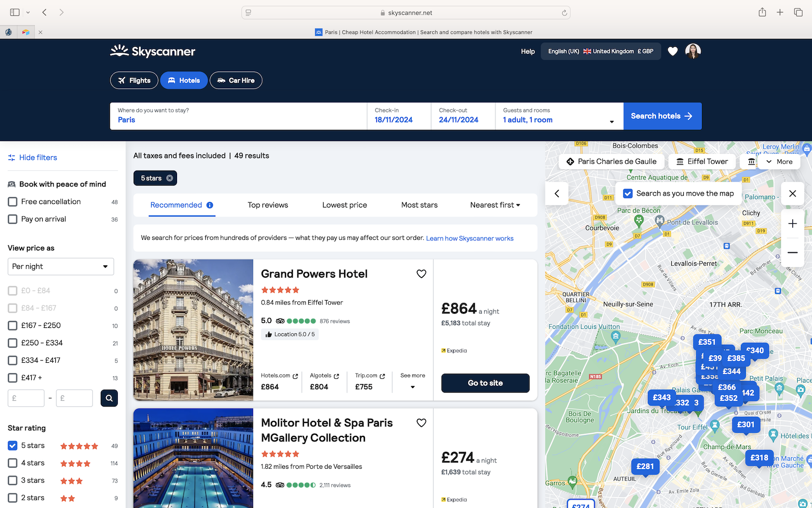The height and width of the screenshot is (508, 812).
Task: Edit the destination field showing Paris
Action: click(x=239, y=116)
